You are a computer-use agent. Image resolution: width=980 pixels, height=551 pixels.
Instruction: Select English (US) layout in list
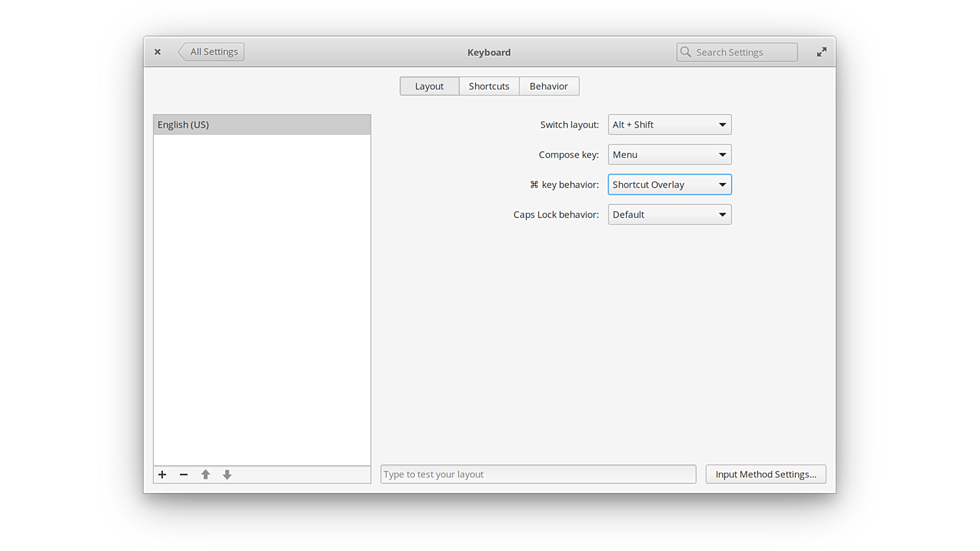click(x=262, y=124)
